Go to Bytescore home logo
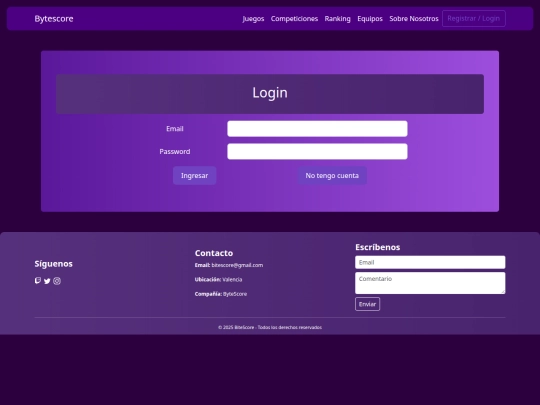The height and width of the screenshot is (405, 540). (54, 19)
